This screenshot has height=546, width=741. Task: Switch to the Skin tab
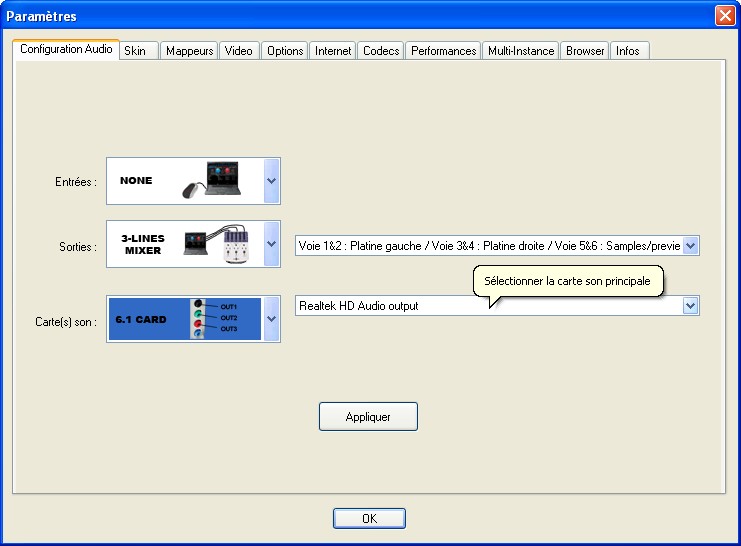[135, 51]
